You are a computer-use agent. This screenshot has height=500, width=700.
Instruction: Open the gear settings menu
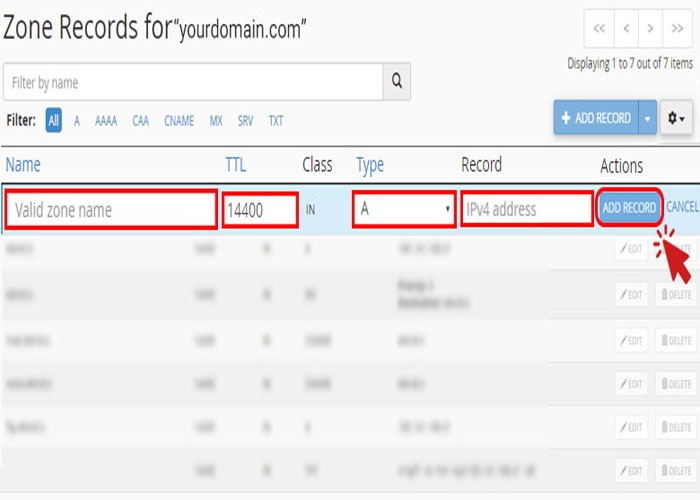(x=676, y=118)
